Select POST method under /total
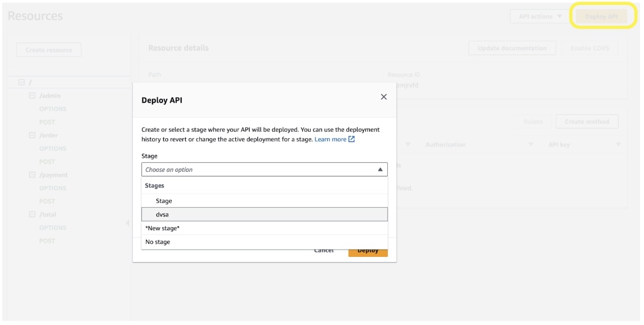The height and width of the screenshot is (325, 644). 47,241
